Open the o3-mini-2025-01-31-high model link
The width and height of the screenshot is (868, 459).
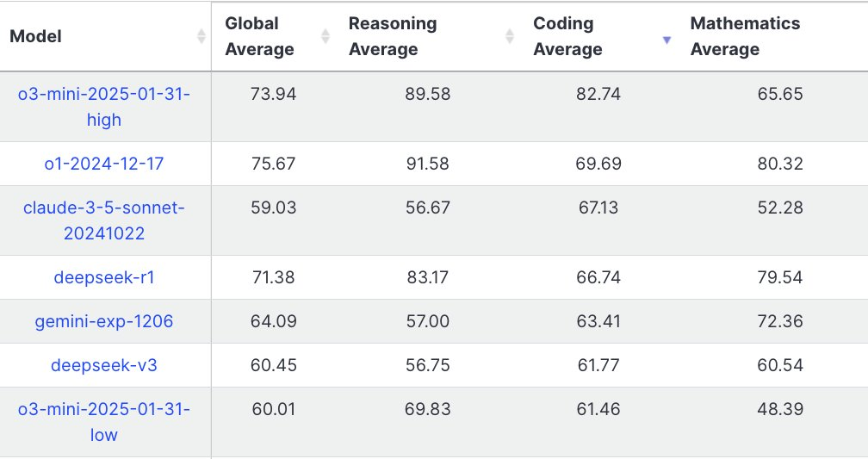(x=104, y=107)
